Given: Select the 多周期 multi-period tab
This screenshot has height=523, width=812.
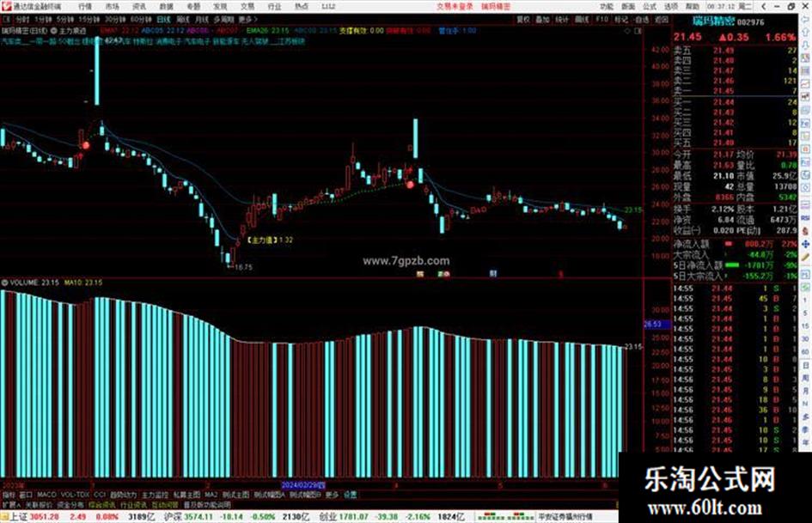Looking at the screenshot, I should [x=223, y=20].
